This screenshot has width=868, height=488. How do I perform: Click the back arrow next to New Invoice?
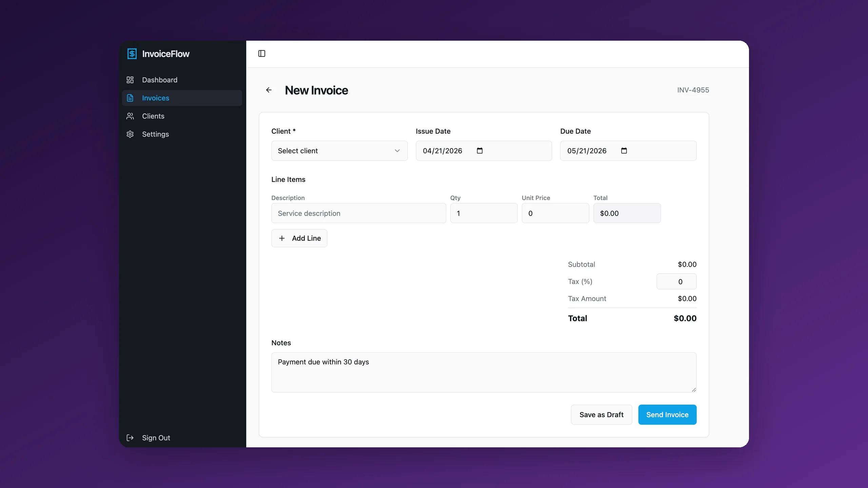(269, 90)
